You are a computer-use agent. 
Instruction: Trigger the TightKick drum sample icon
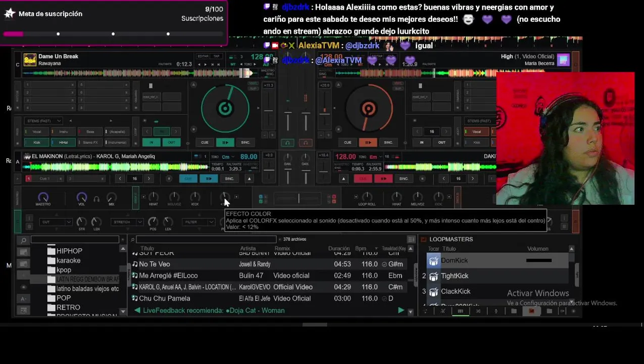pyautogui.click(x=433, y=277)
